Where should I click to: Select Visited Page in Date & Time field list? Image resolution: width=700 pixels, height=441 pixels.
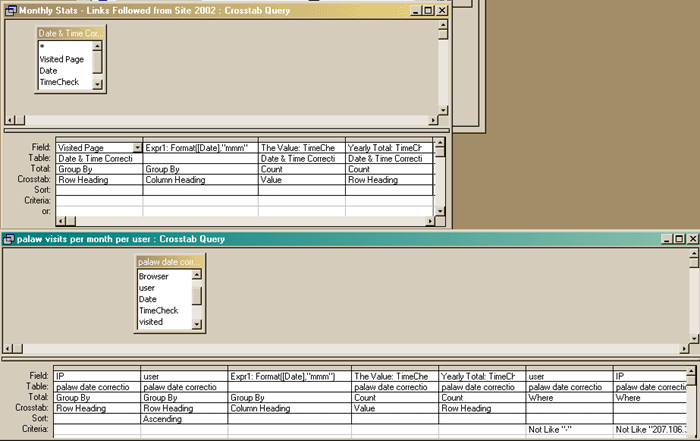[x=61, y=59]
